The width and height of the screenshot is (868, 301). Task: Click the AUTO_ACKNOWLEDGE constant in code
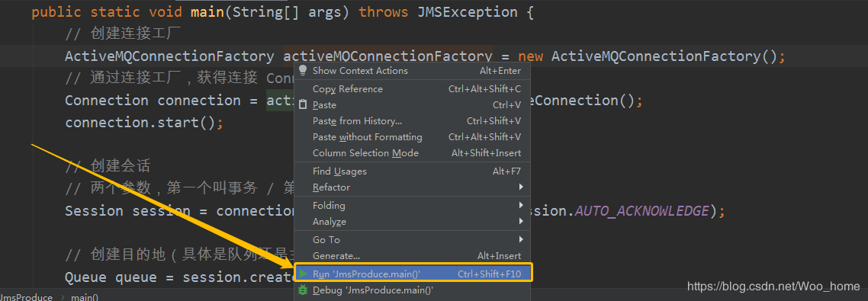click(x=642, y=211)
